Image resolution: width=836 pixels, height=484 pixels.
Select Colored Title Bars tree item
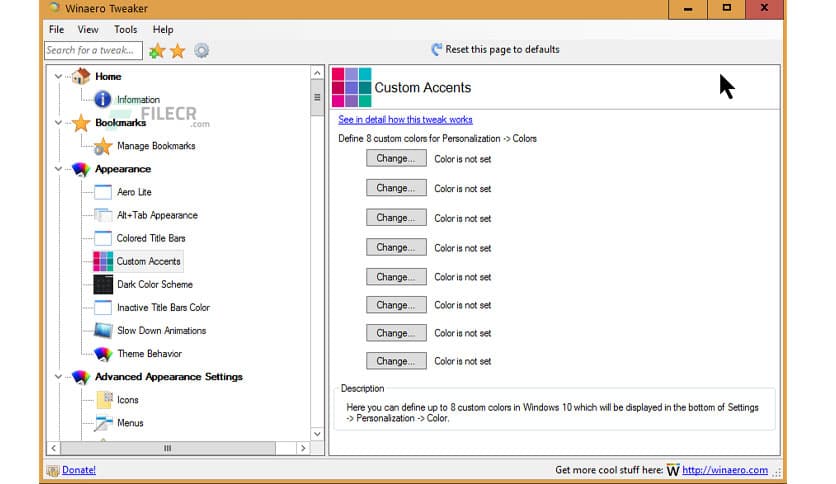pos(151,238)
